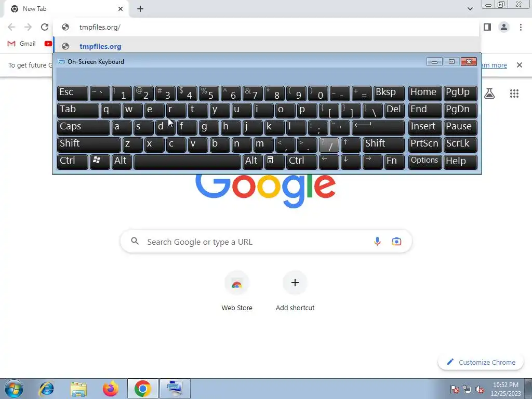Open Gmail bookmark

(22, 44)
